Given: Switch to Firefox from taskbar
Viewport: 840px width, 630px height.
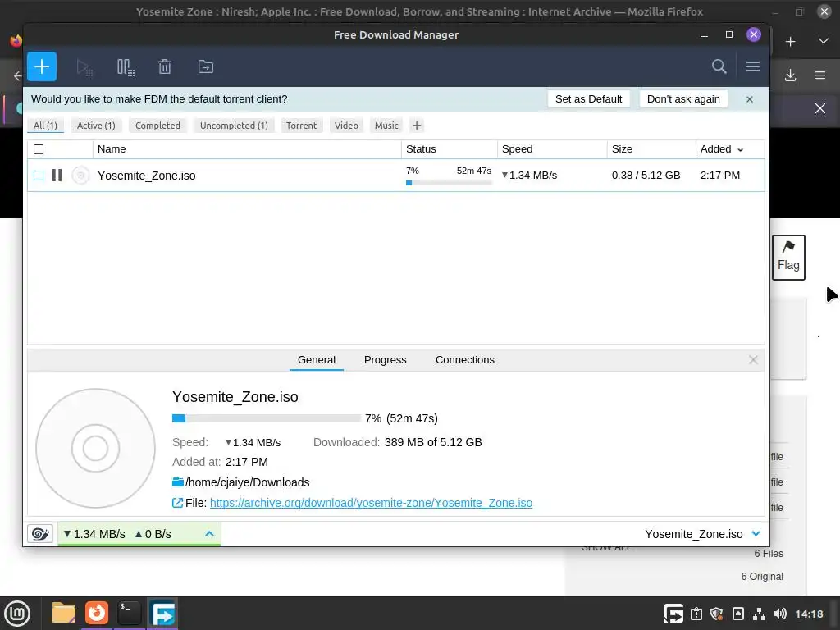Looking at the screenshot, I should click(x=97, y=614).
